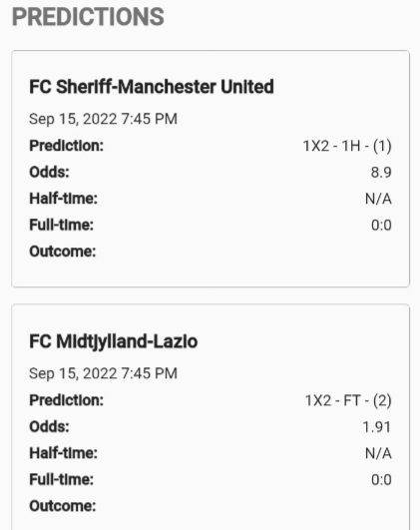Click the 1X2 - 1H - (1) prediction value
Screen dimensions: 420x530
[347, 146]
